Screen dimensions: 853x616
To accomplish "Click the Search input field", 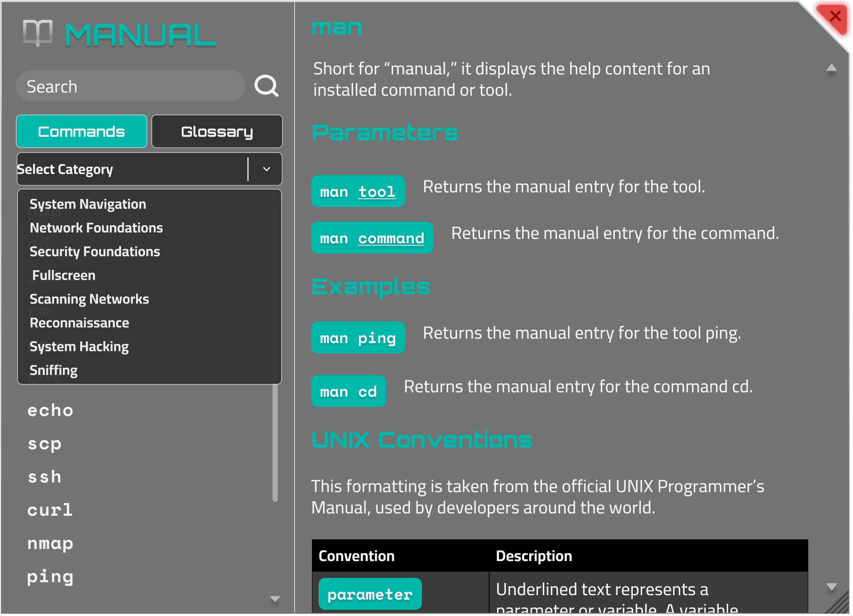I will [130, 86].
